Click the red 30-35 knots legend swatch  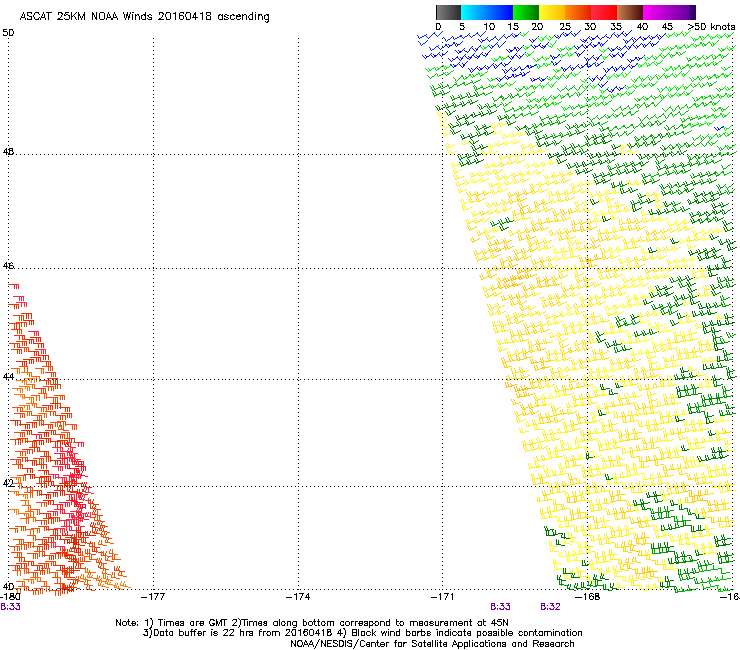coord(604,12)
